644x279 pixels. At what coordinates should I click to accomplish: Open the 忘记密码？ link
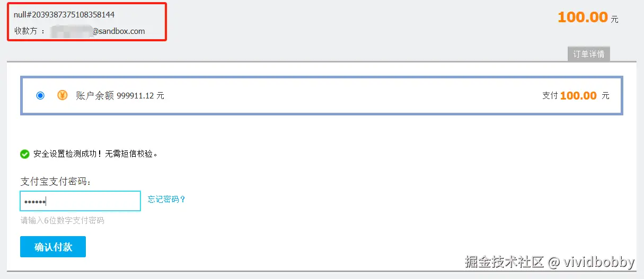pyautogui.click(x=166, y=199)
